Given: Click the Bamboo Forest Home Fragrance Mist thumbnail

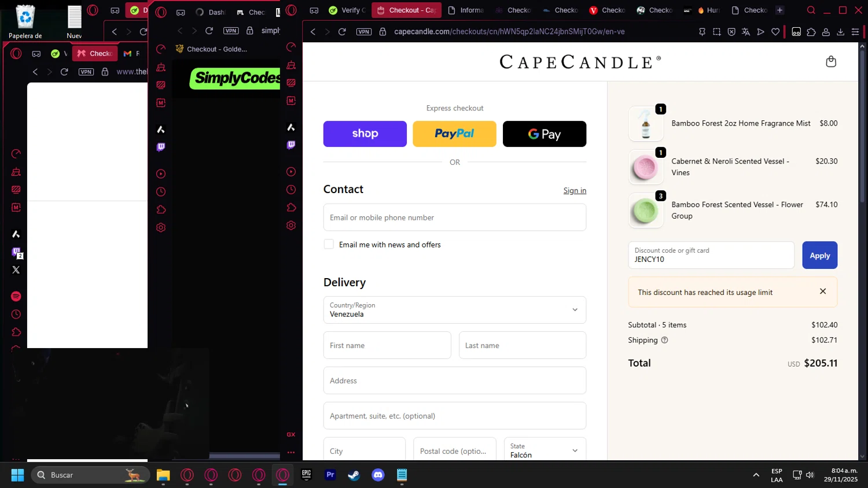Looking at the screenshot, I should point(646,124).
